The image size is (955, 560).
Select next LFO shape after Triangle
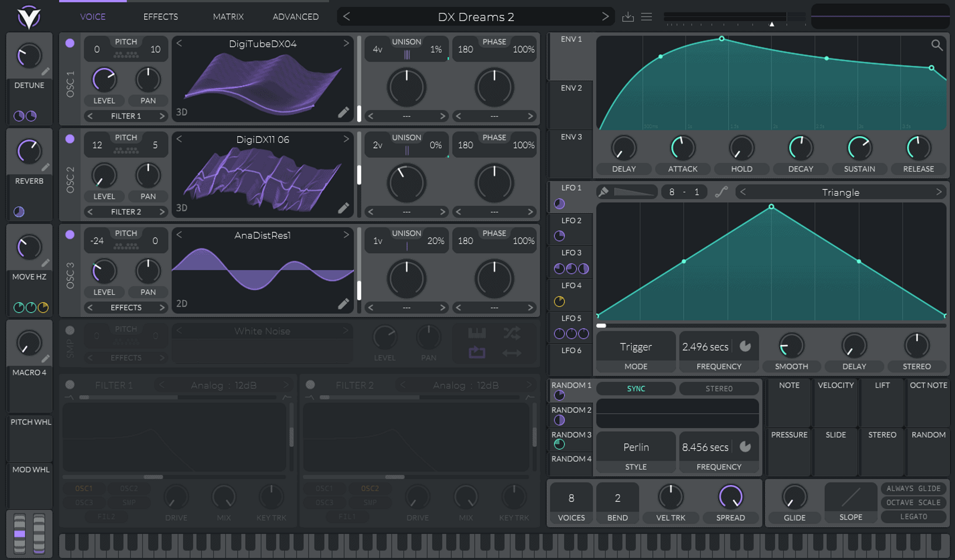click(x=938, y=192)
